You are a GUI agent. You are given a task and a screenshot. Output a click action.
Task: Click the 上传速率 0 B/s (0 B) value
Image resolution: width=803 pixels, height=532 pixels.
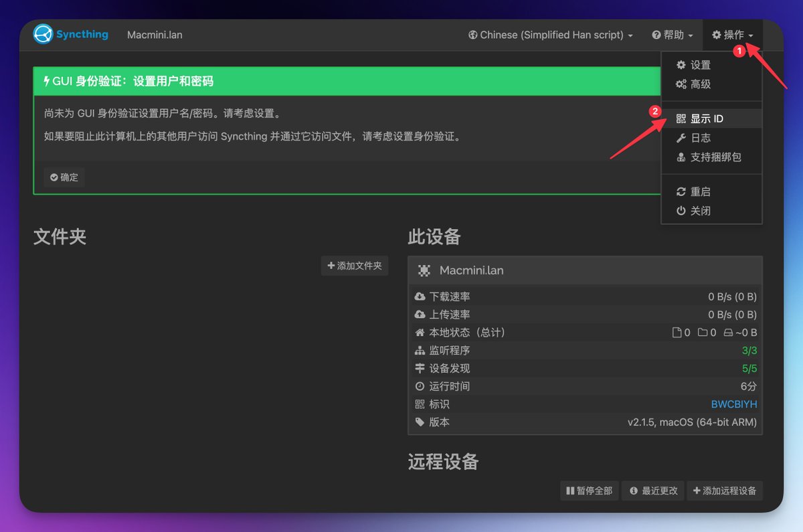(x=733, y=315)
